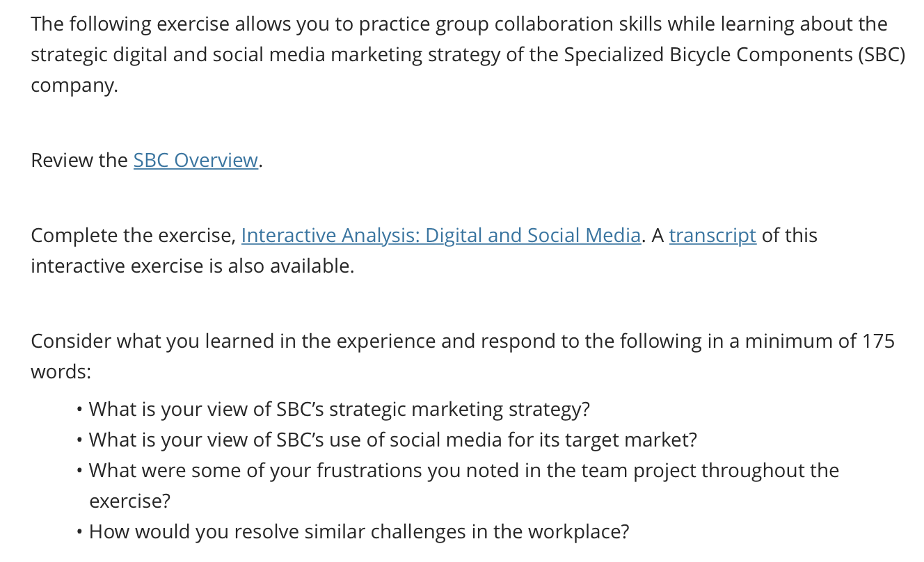Open the transcript link

click(712, 236)
